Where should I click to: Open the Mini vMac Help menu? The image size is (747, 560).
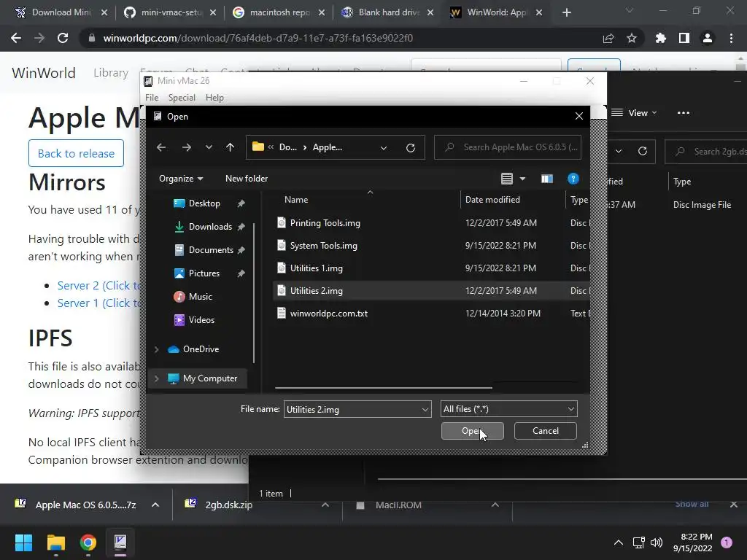pos(214,98)
